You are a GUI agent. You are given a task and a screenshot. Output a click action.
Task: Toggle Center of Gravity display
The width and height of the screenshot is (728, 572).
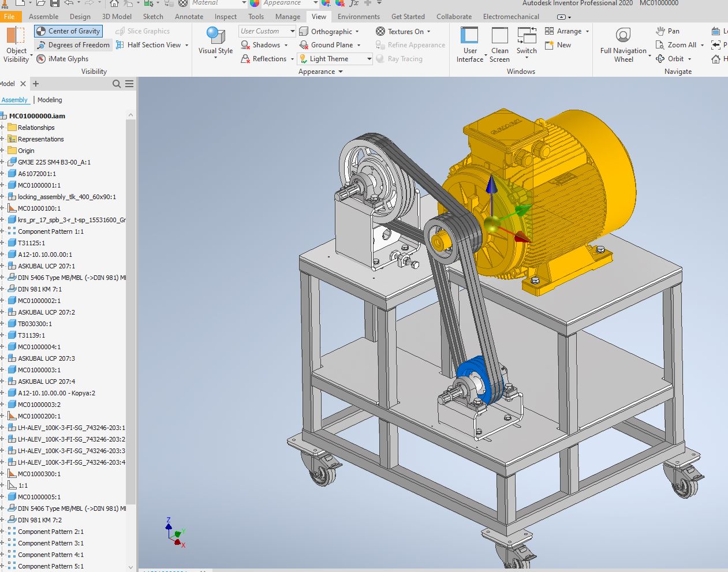point(68,31)
